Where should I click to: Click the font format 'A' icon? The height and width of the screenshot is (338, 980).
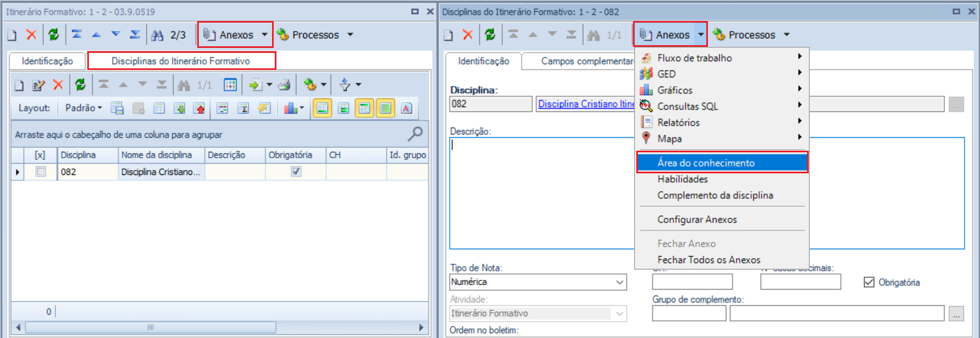(406, 108)
